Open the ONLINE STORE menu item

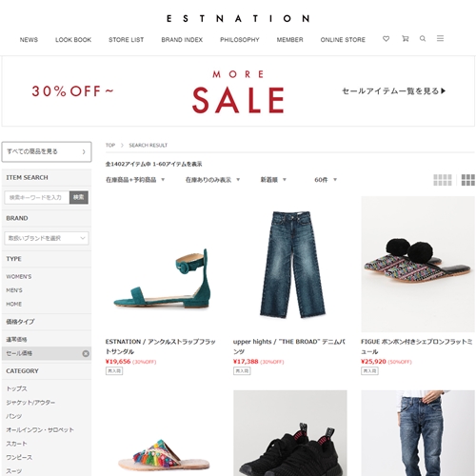point(343,40)
